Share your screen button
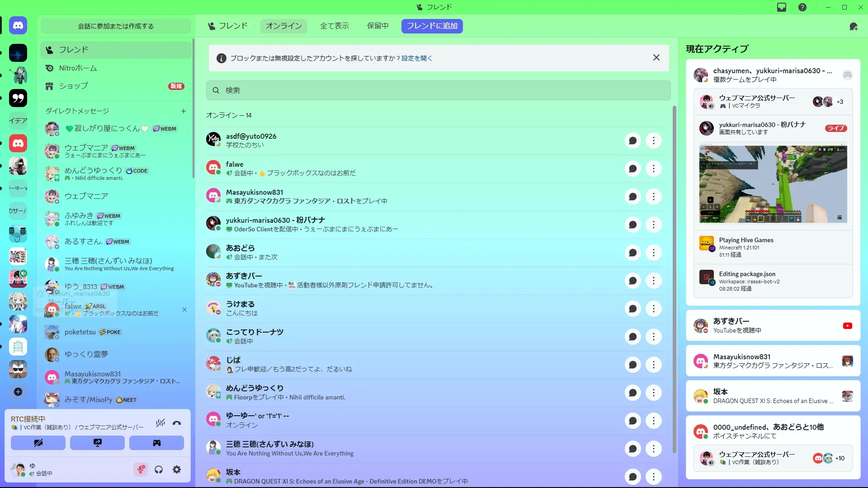Image resolution: width=868 pixels, height=488 pixels. (97, 443)
